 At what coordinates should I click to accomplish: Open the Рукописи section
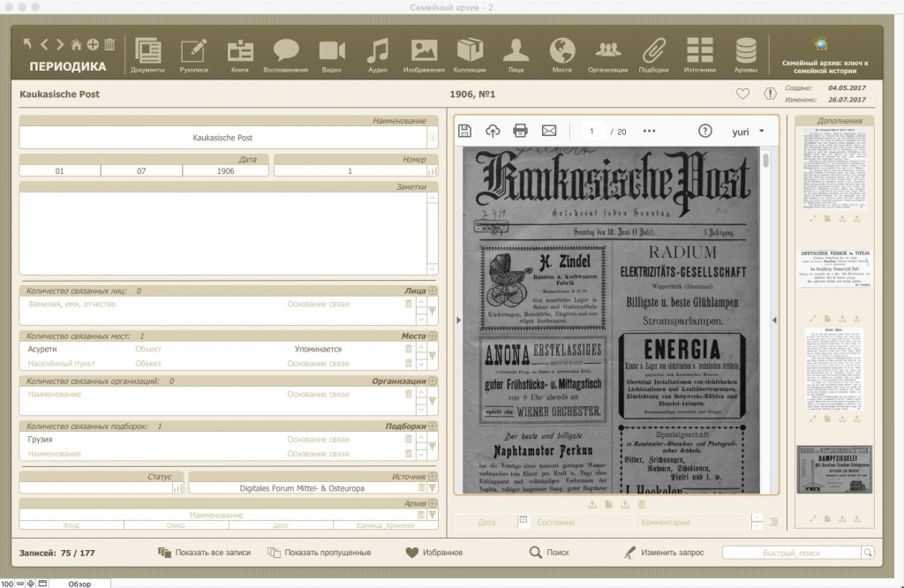click(193, 56)
